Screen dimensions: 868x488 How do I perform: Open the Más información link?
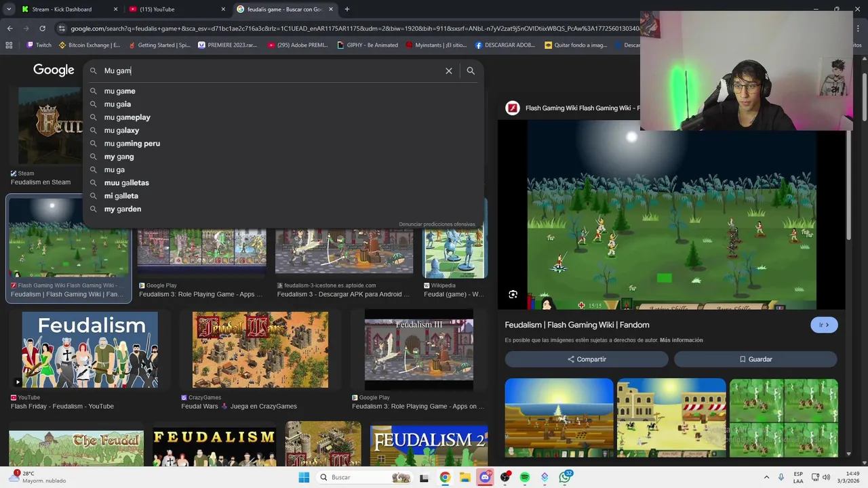coord(682,340)
